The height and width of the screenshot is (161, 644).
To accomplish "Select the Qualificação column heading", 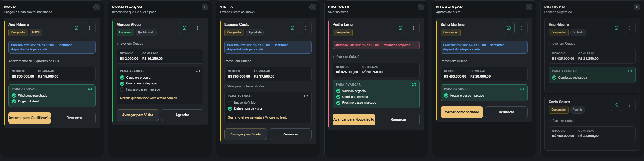I will [x=127, y=7].
